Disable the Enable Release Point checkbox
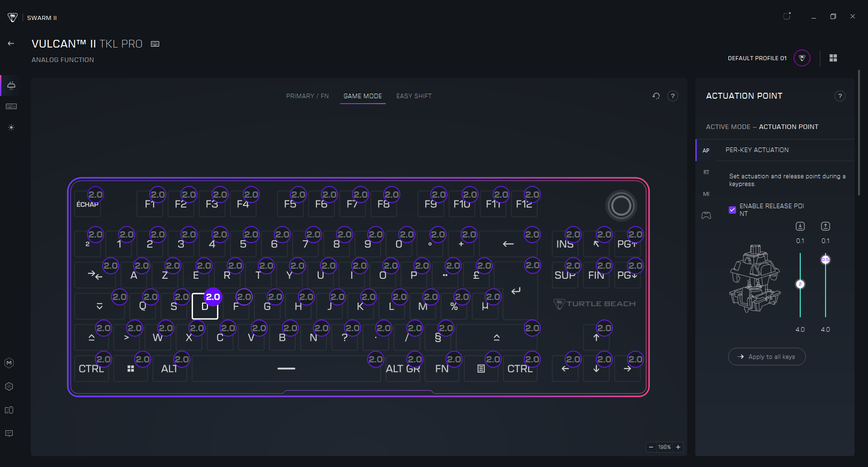Screen dimensions: 868x467 (732, 210)
